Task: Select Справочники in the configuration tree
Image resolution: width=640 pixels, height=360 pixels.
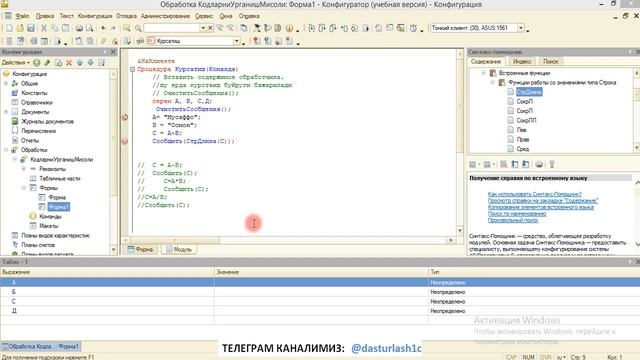Action: pos(37,102)
